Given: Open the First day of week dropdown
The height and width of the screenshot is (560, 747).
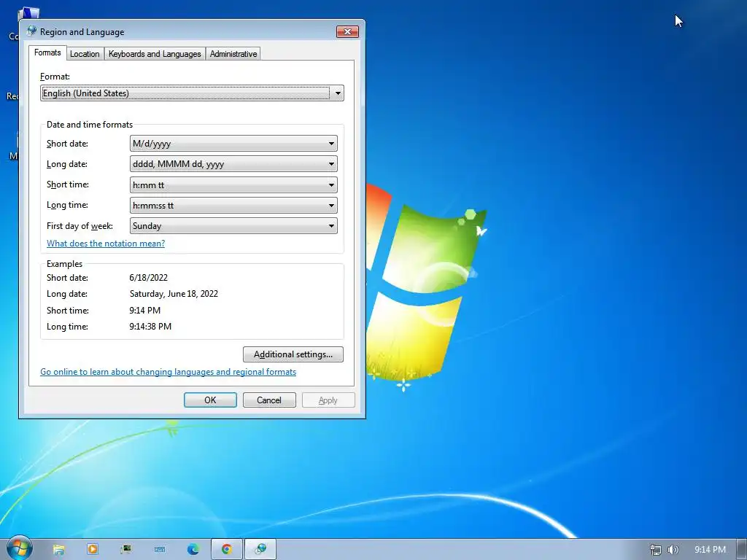Looking at the screenshot, I should 233,226.
